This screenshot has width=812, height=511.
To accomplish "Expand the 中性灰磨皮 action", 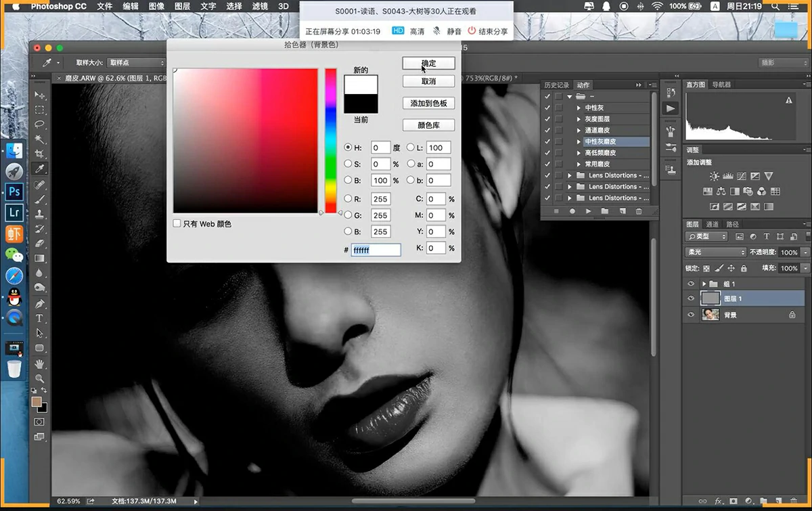I will [x=579, y=141].
